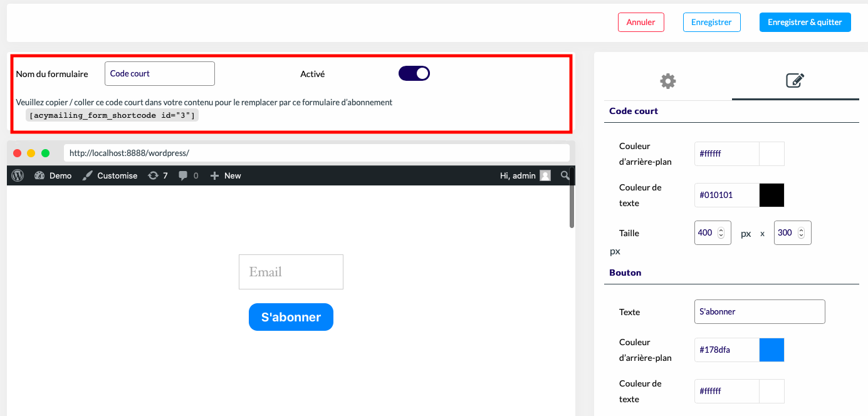Click the Nom du formulaire field
Viewport: 868px width, 416px height.
[x=160, y=73]
